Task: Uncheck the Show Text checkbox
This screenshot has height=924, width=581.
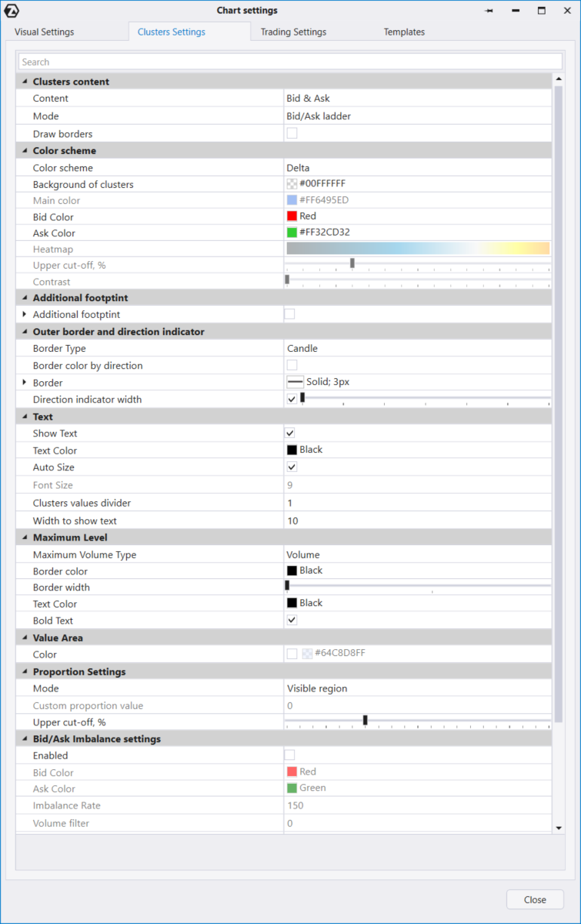Action: pyautogui.click(x=292, y=433)
